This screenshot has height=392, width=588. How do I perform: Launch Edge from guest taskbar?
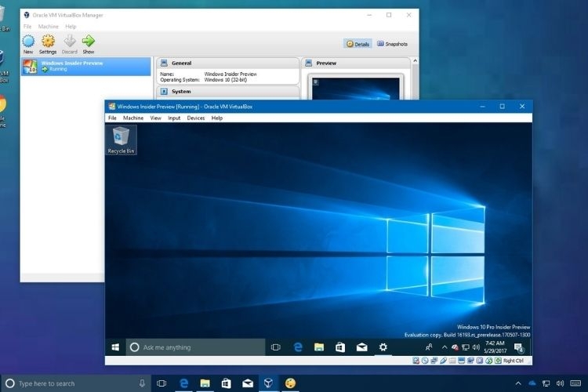tap(298, 347)
